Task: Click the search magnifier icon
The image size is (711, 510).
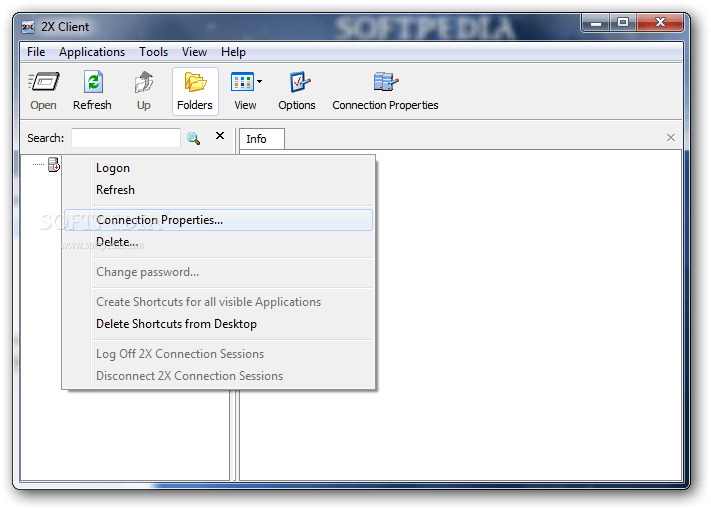Action: [x=194, y=138]
